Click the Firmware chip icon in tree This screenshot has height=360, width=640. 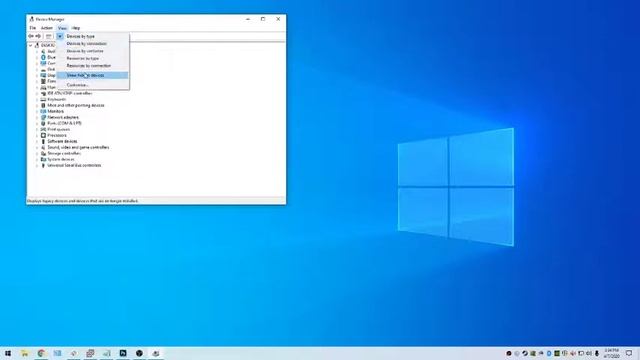(43, 81)
